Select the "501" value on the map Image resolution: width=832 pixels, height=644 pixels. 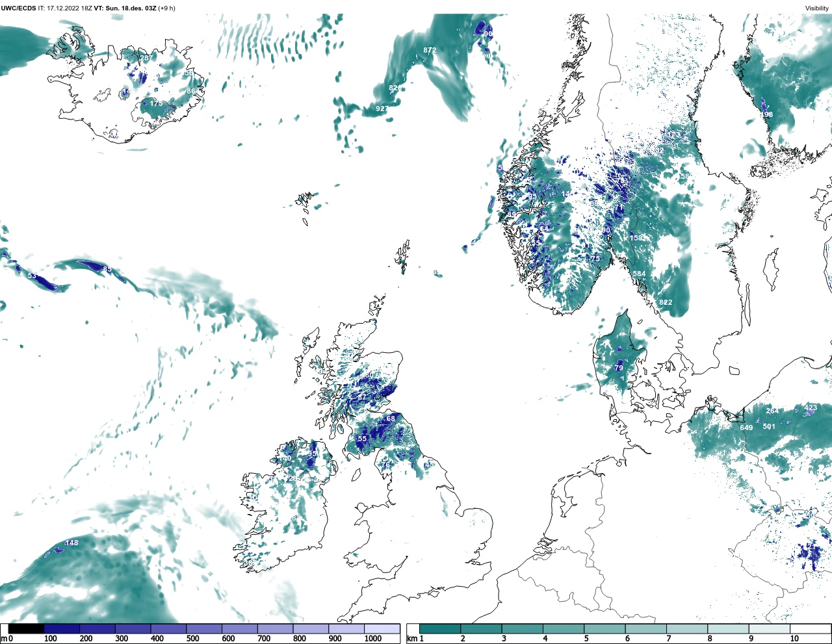[x=769, y=427]
